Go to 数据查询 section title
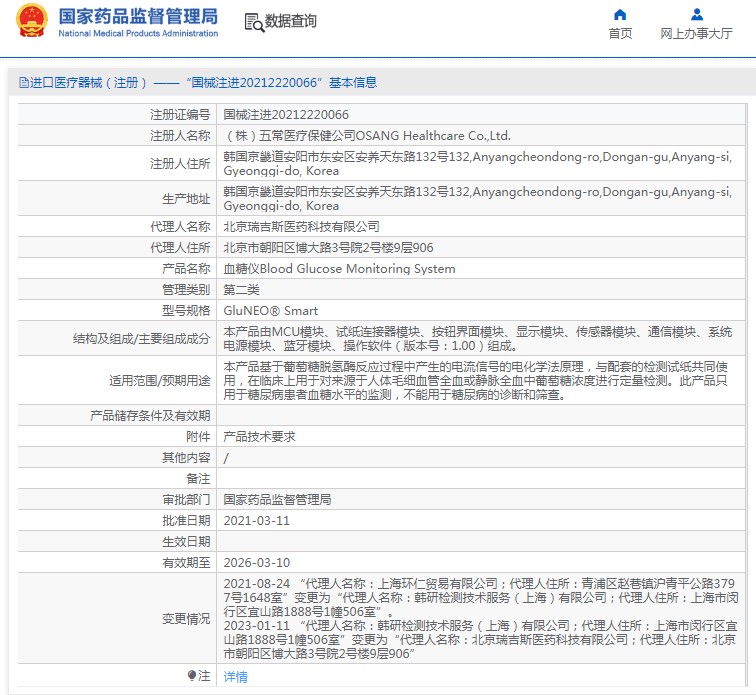Screen dimensions: 756x695 290,21
